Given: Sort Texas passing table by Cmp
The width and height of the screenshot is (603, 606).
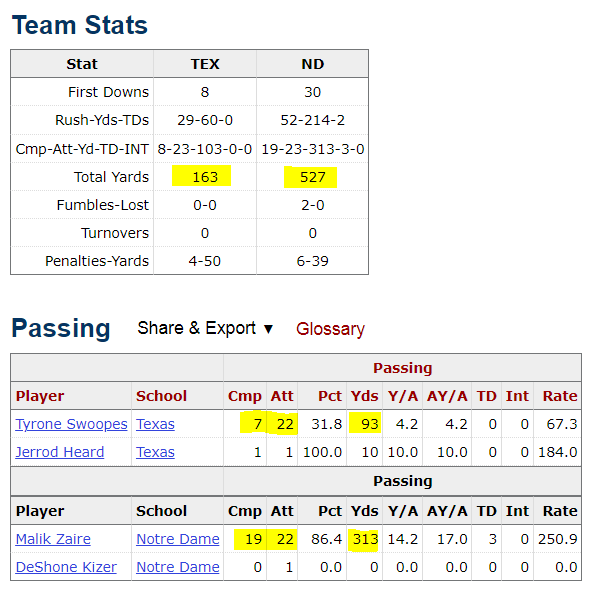Looking at the screenshot, I should point(245,396).
